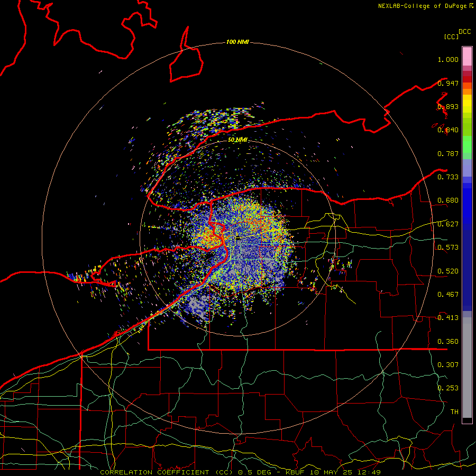Select the 0.253 legend value

point(448,388)
